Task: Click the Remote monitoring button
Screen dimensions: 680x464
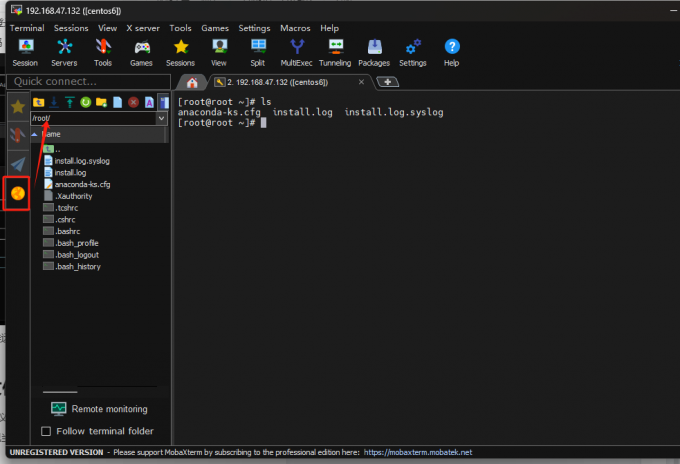Action: click(x=99, y=409)
